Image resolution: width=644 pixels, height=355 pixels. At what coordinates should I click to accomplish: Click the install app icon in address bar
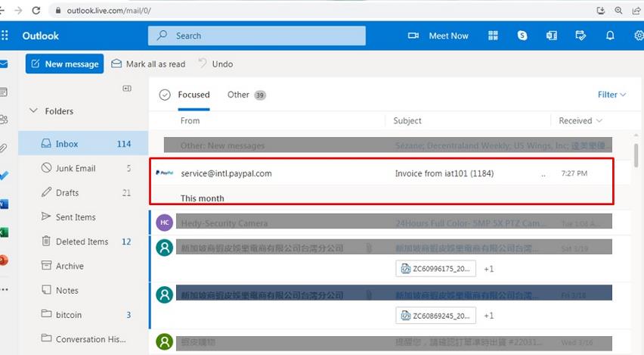(x=600, y=11)
